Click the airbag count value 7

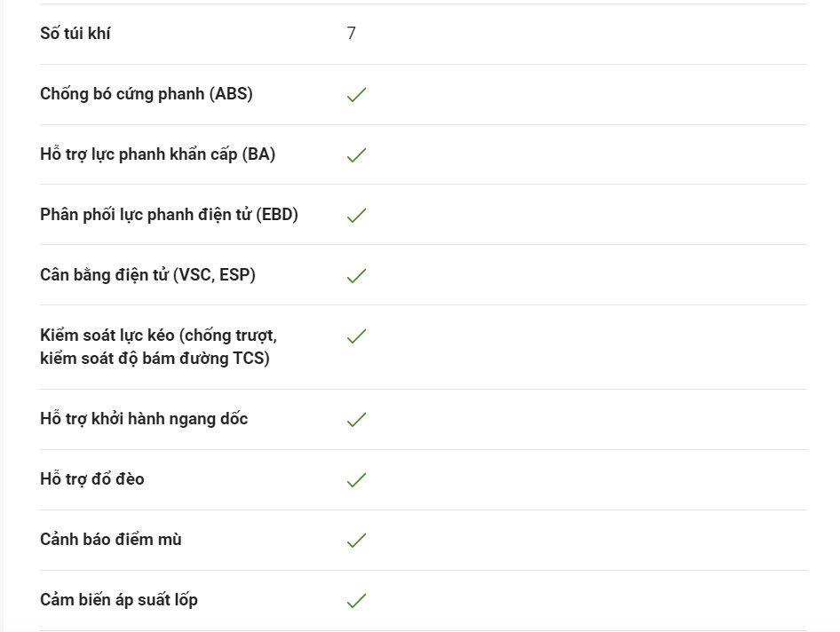click(x=352, y=33)
